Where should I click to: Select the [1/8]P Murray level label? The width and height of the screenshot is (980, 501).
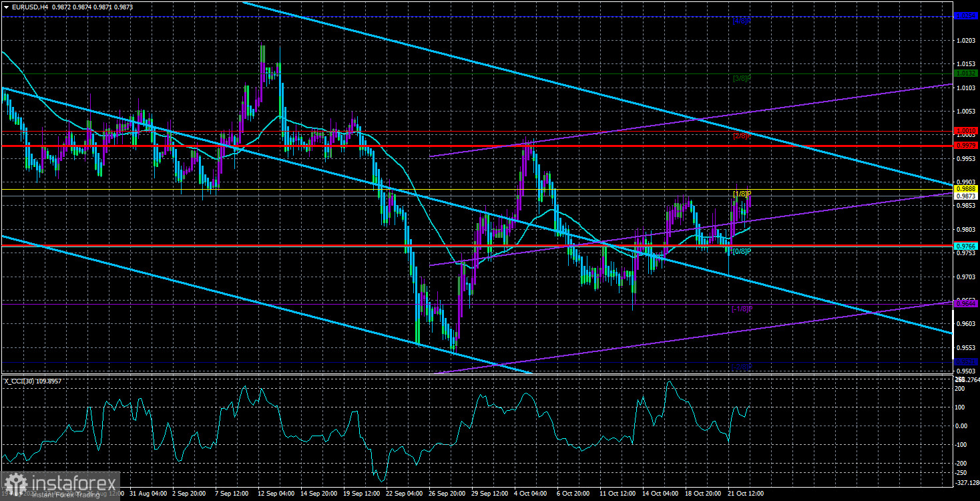[742, 194]
